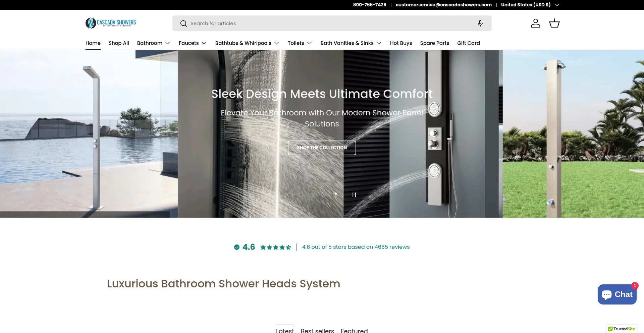Activate voice search microphone icon

[480, 23]
